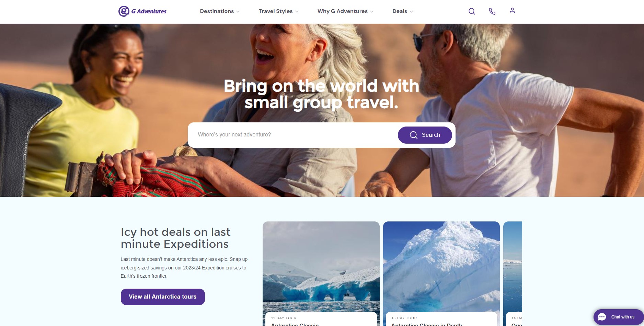Open the Deals menu item
The height and width of the screenshot is (326, 644).
[400, 11]
